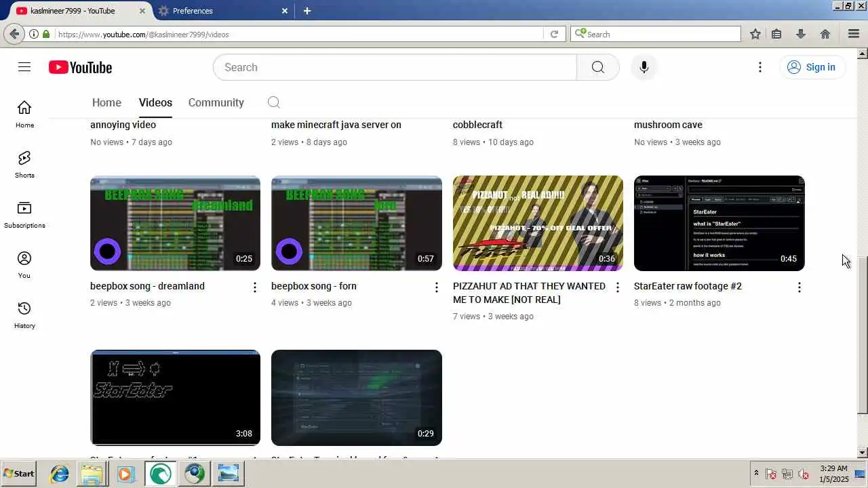Open YouTube settings three-dot menu
Screen dimensions: 868x488
760,67
